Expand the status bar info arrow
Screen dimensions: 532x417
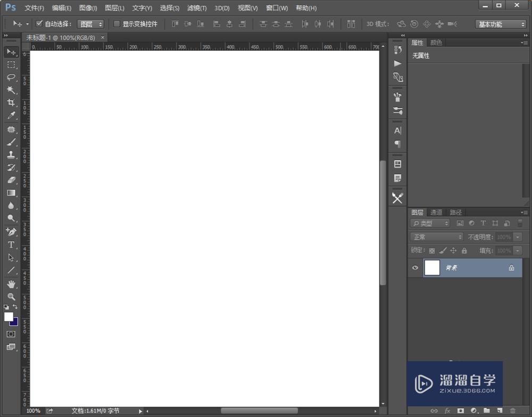pos(140,411)
